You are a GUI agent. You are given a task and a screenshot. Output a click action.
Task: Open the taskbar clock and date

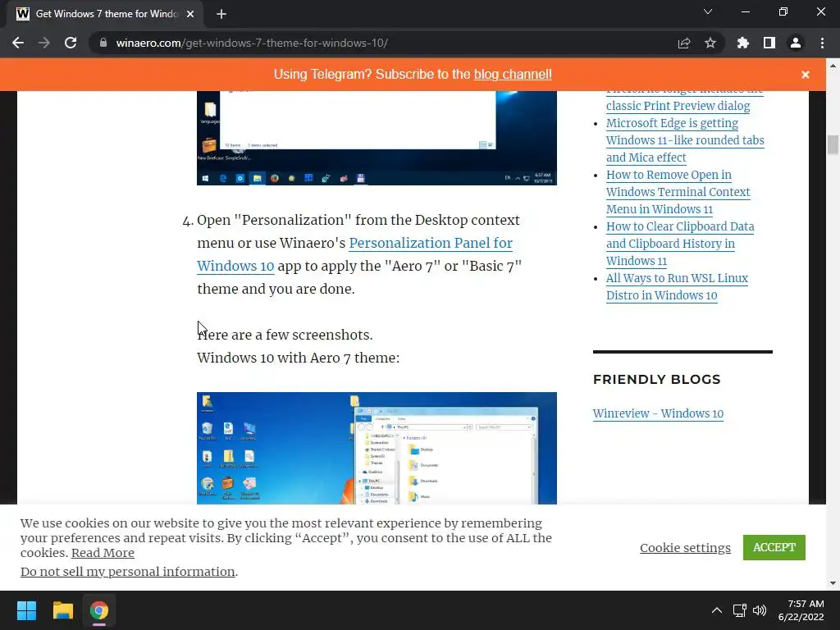(801, 610)
